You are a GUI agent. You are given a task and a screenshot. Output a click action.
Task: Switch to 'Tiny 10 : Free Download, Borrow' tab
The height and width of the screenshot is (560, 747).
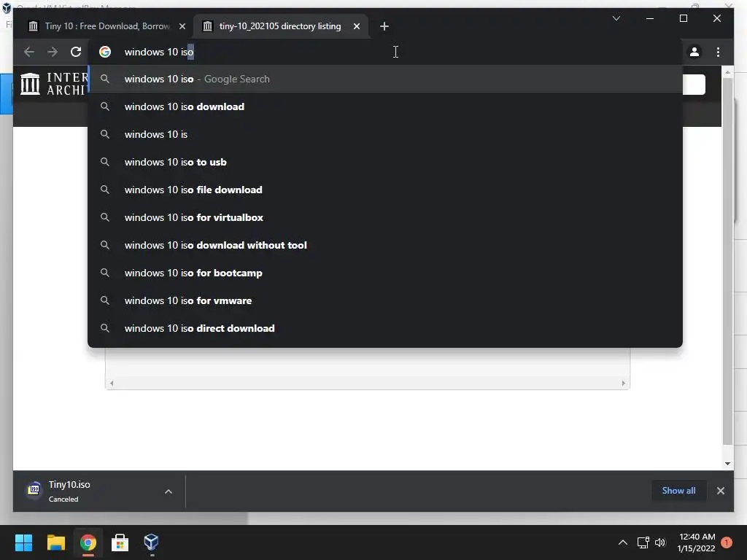[107, 26]
